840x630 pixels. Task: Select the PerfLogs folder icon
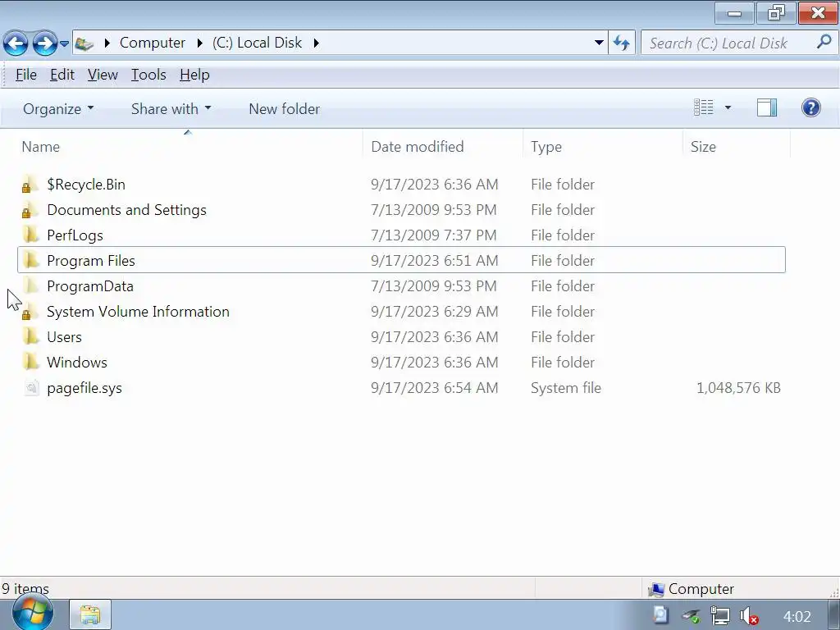(30, 235)
